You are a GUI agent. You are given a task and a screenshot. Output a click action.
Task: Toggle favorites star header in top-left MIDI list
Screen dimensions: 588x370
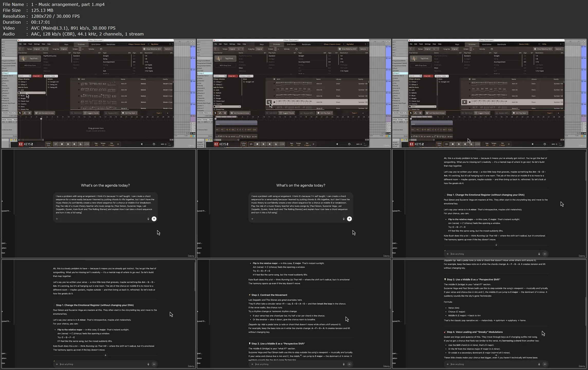(x=79, y=79)
